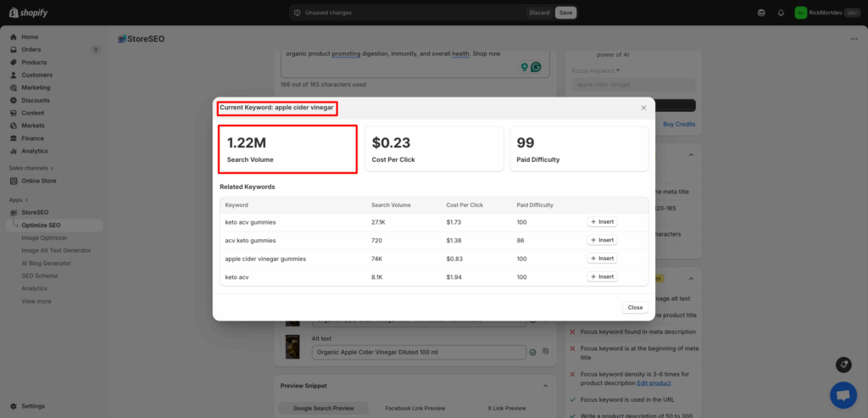Insert the 'acv keto gummies' keyword
The height and width of the screenshot is (418, 868).
tap(602, 240)
